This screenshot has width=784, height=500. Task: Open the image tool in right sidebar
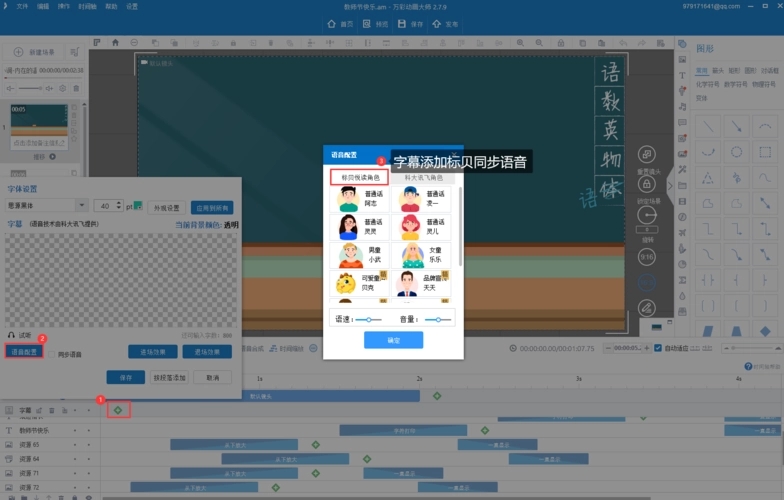pyautogui.click(x=682, y=60)
